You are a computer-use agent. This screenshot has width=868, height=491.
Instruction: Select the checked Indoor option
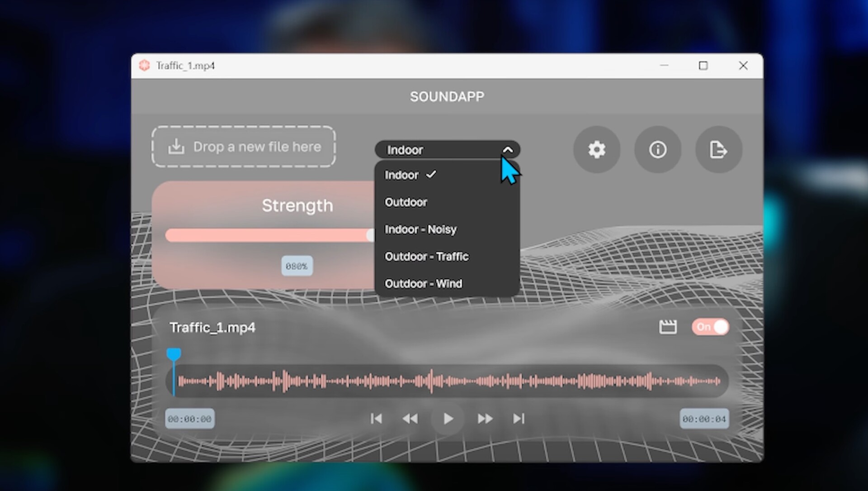401,175
